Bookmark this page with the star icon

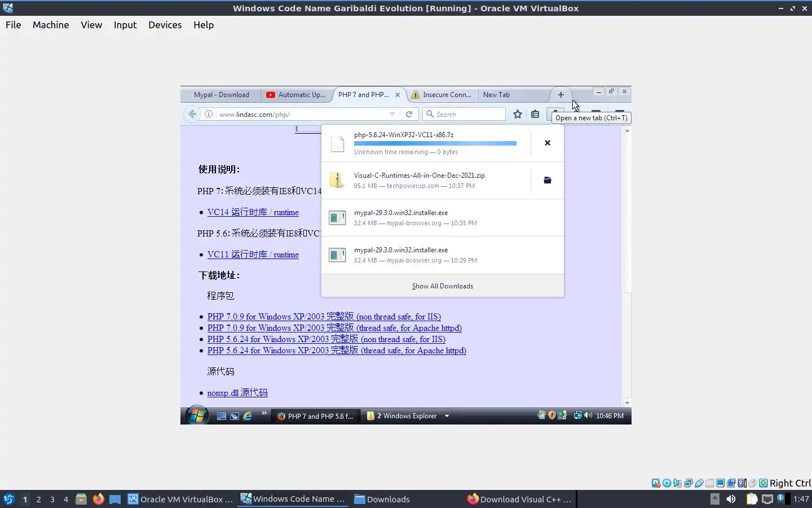(x=518, y=114)
